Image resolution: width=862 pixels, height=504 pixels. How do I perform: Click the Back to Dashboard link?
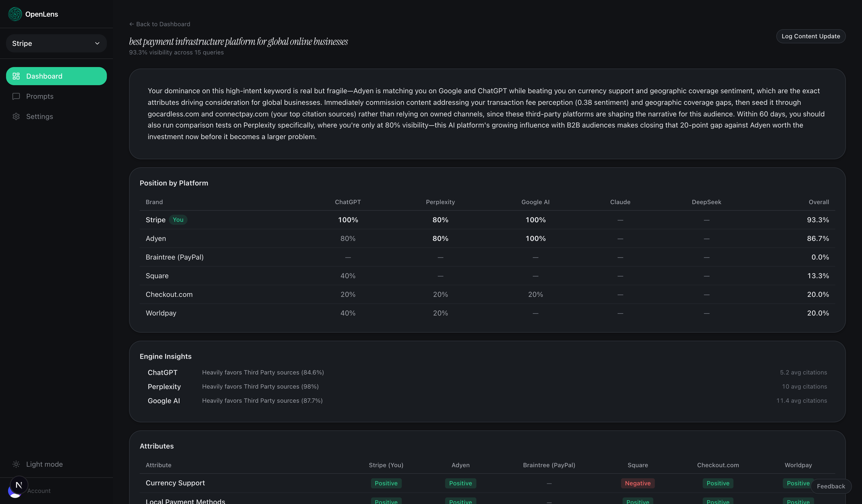coord(163,24)
